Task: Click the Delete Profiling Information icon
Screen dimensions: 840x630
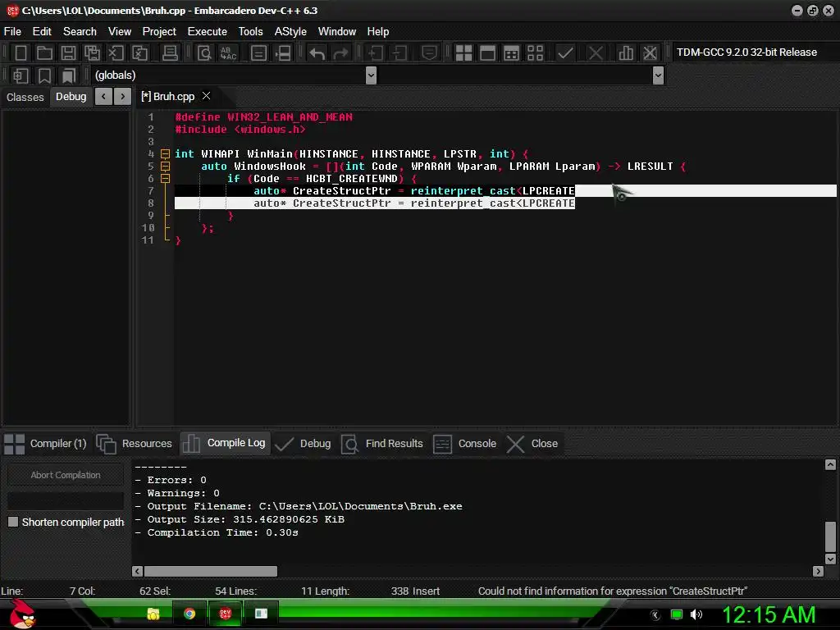Action: click(650, 52)
